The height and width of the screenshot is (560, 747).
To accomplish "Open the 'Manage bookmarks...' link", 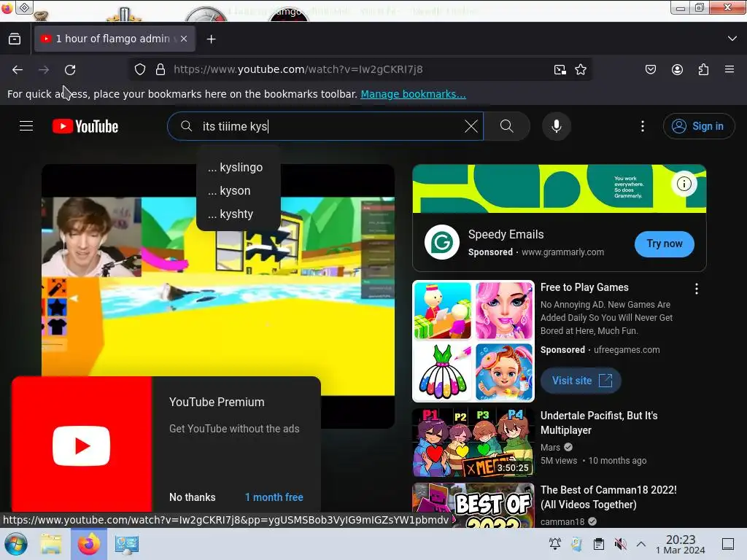I will click(x=413, y=94).
